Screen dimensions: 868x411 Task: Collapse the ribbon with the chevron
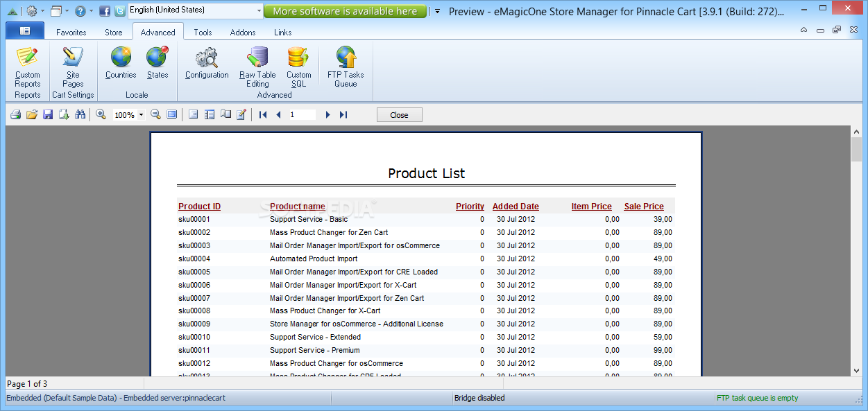coord(803,30)
